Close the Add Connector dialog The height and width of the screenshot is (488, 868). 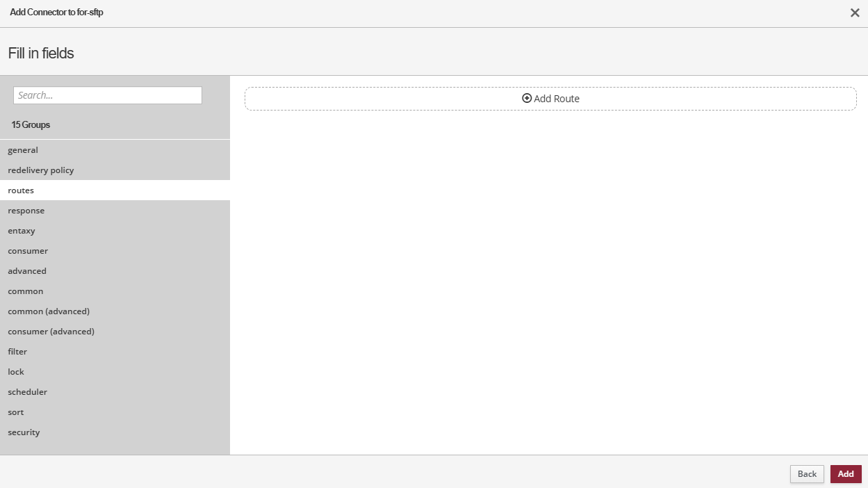tap(855, 13)
